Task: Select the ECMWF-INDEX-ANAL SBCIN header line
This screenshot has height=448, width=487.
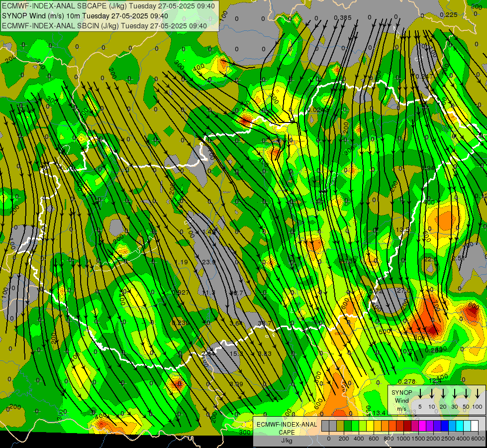Action: point(104,26)
